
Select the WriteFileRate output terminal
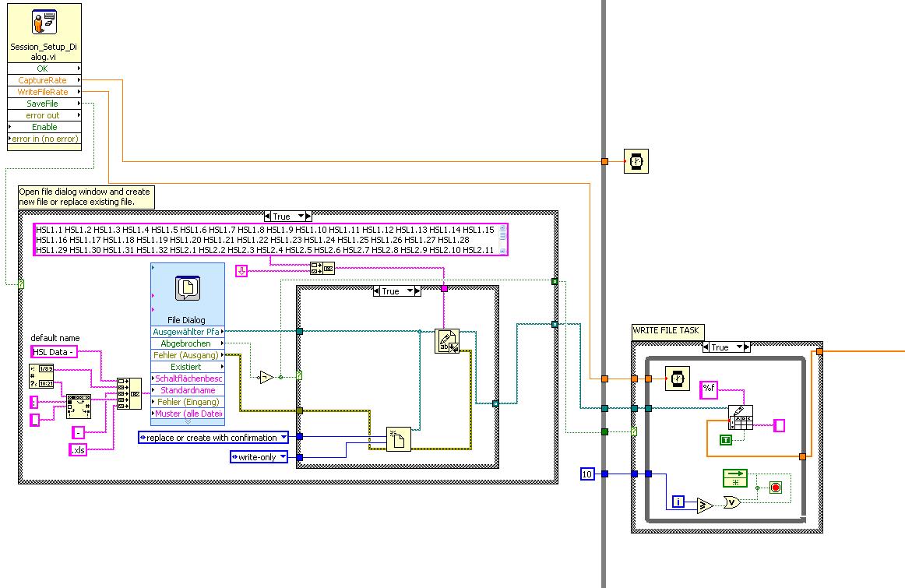pos(44,92)
